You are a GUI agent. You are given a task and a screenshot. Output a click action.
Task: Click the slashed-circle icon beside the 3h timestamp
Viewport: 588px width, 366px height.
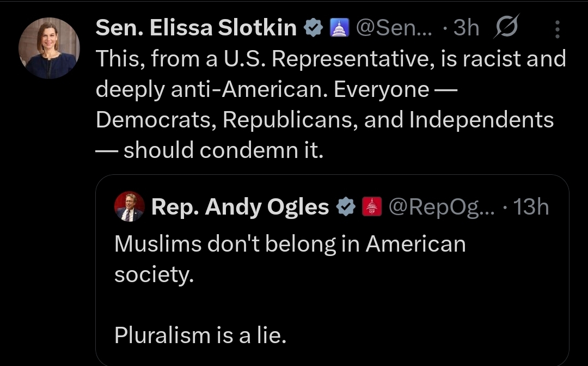(506, 28)
